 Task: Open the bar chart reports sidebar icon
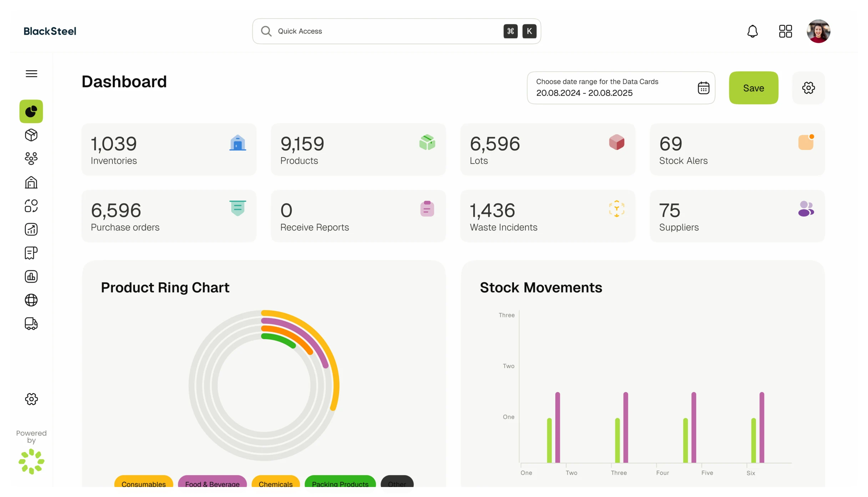click(x=31, y=276)
